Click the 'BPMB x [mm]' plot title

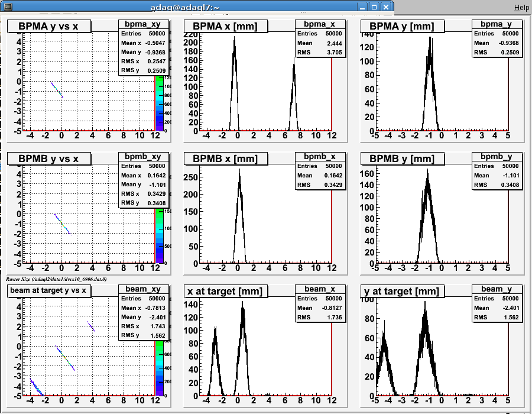click(x=226, y=159)
